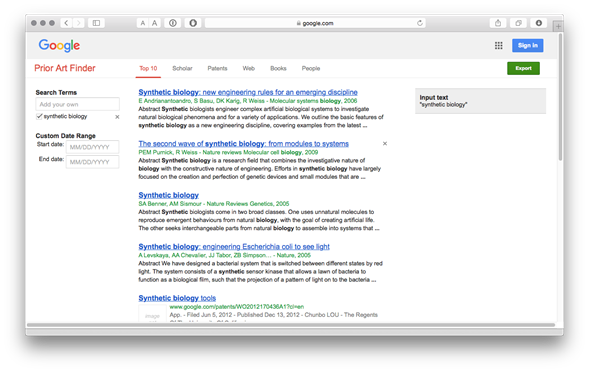Click the Add your own field
Viewport: 589px width, 372px height.
tap(77, 104)
